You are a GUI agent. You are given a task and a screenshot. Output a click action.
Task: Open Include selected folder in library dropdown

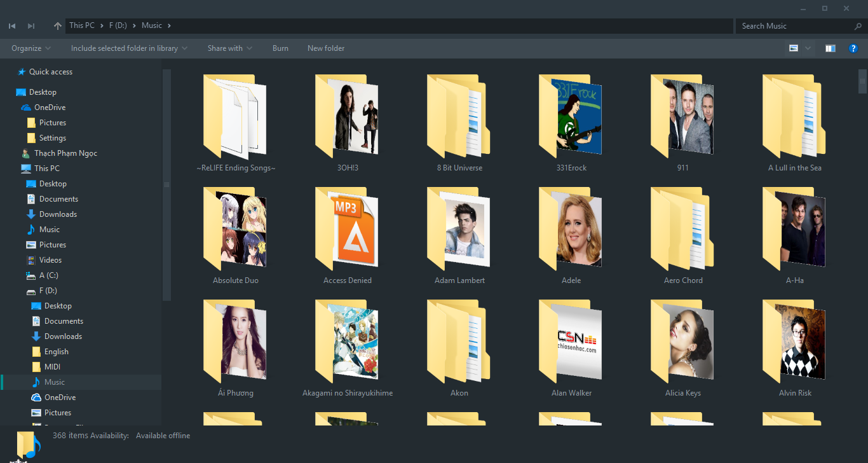point(129,48)
